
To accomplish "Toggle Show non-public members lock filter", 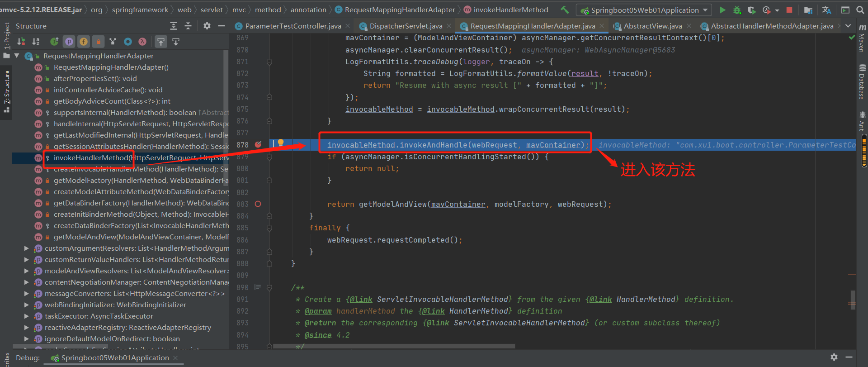I will 98,42.
